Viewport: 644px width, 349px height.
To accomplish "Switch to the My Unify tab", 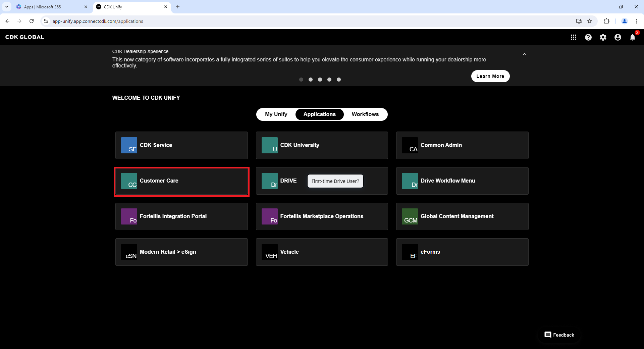I will click(276, 114).
